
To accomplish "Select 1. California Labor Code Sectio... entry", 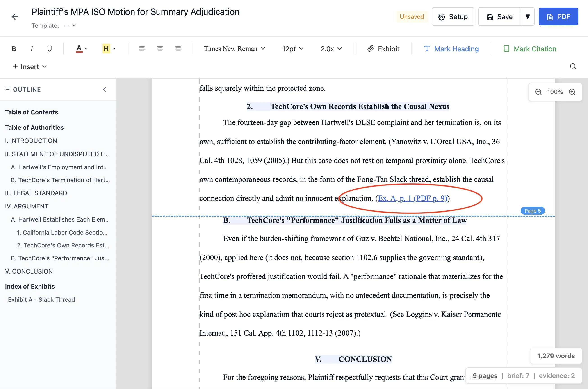I will (62, 233).
